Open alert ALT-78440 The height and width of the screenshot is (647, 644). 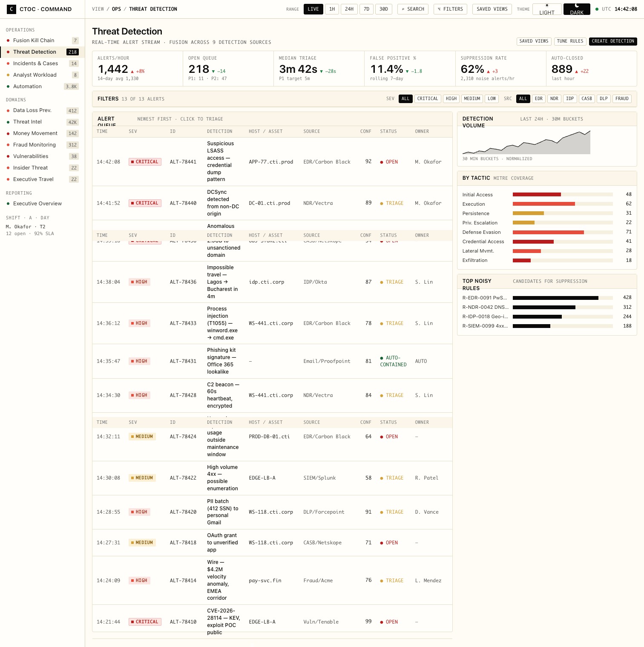coord(272,203)
